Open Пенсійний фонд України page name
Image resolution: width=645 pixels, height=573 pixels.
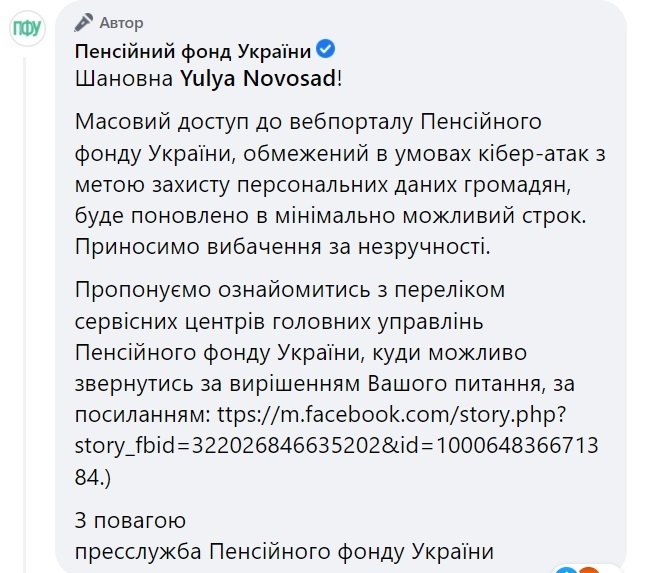(x=193, y=51)
